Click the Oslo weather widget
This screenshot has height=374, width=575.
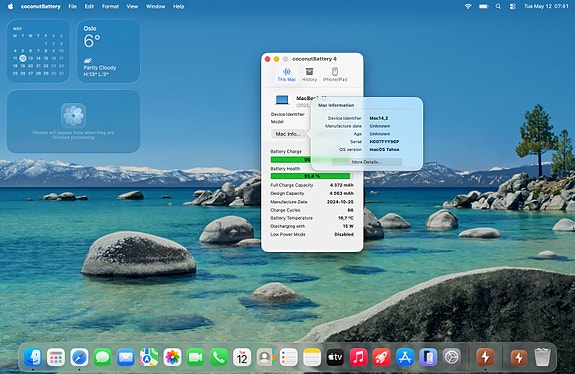coord(109,51)
